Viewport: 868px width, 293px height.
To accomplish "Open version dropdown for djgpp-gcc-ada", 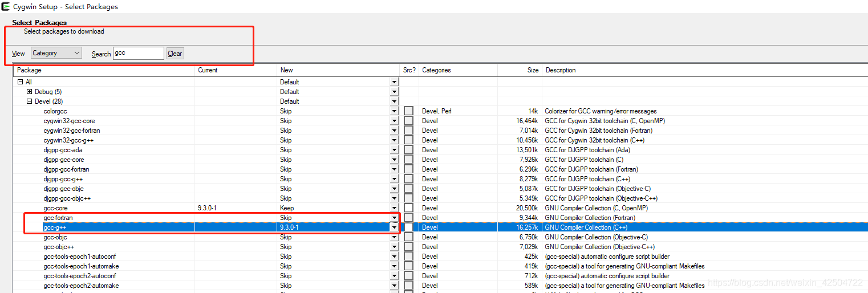I will pyautogui.click(x=394, y=150).
